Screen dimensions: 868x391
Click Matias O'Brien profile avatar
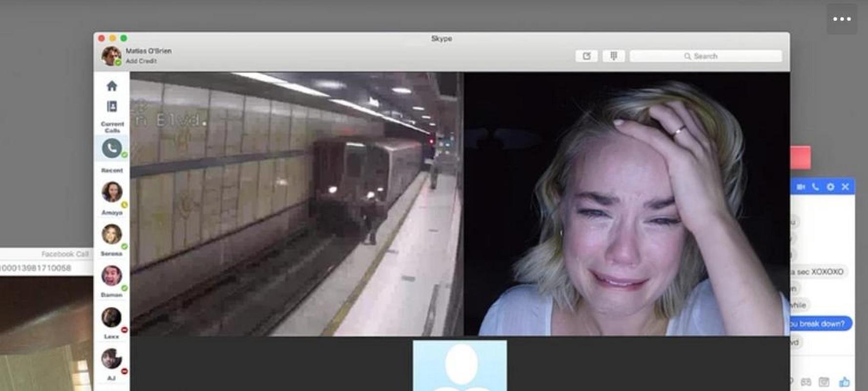click(111, 56)
